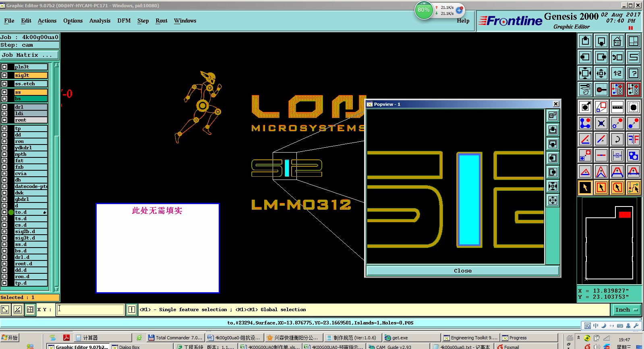Click the grid snap icon left of XY
The image size is (644, 349).
pyautogui.click(x=30, y=310)
